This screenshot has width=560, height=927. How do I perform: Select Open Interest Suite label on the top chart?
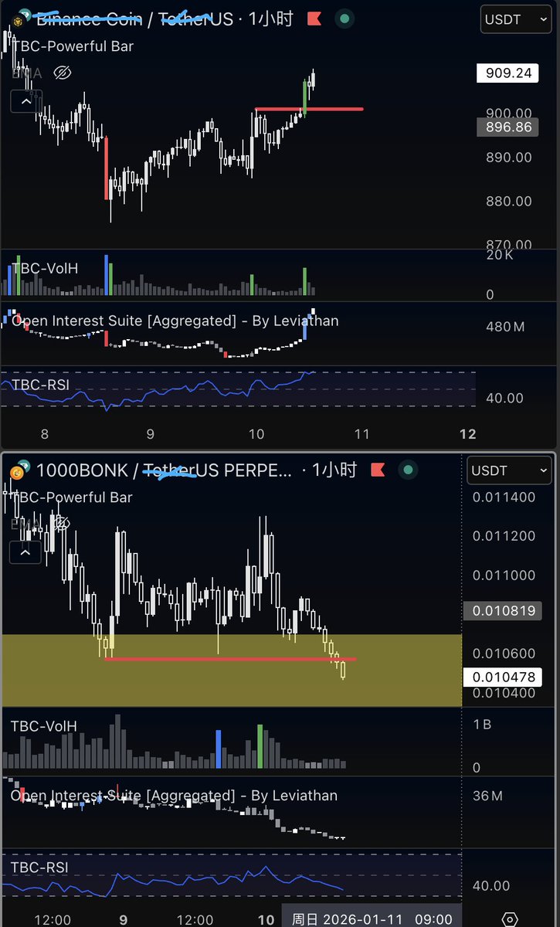(x=175, y=321)
